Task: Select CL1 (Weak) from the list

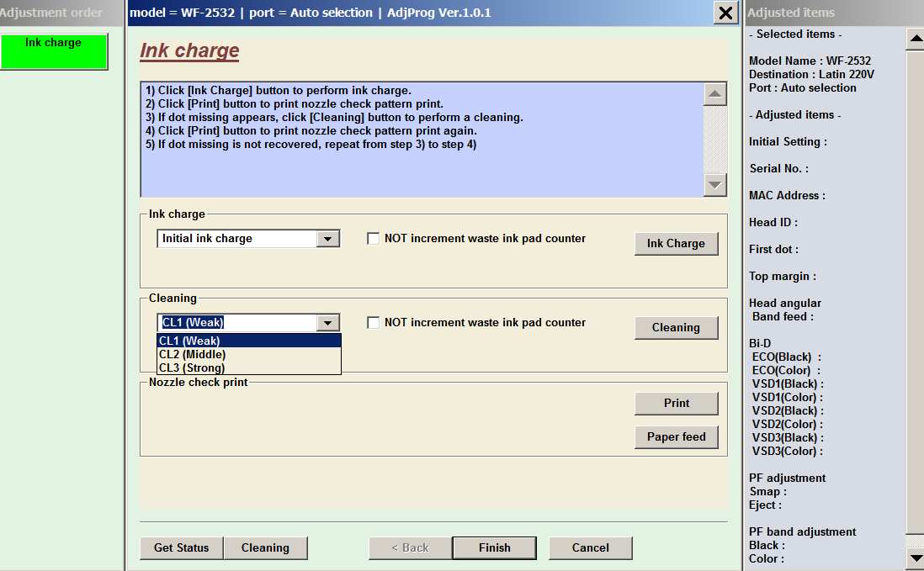Action: pyautogui.click(x=249, y=341)
